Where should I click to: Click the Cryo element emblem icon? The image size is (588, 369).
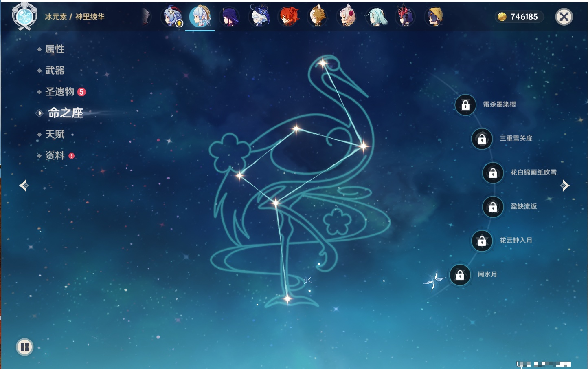coord(24,16)
